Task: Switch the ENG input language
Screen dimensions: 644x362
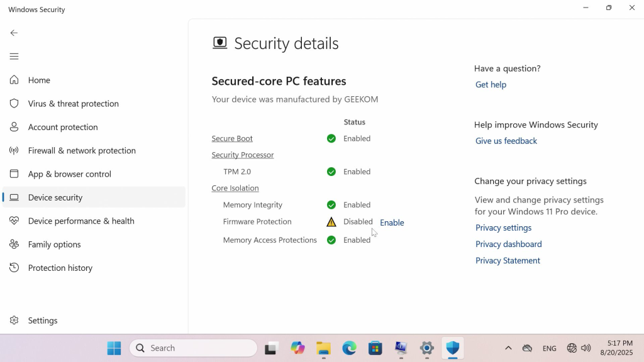Action: pos(549,348)
